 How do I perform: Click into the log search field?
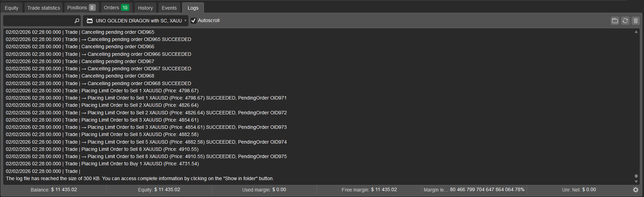click(38, 21)
